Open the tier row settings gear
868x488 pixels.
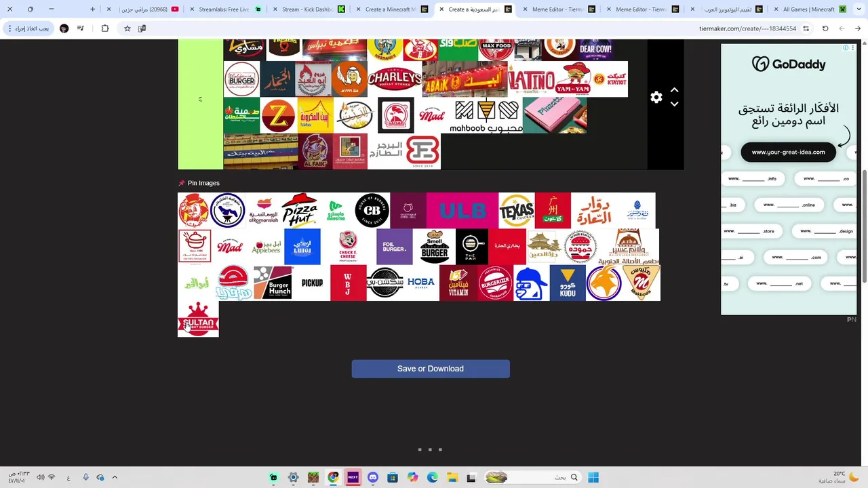pyautogui.click(x=656, y=98)
